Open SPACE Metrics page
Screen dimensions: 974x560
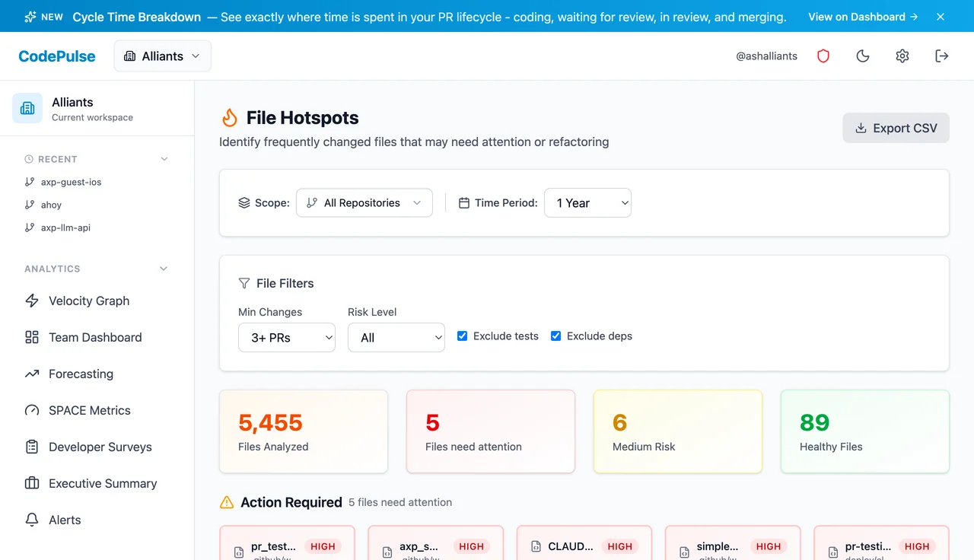tap(97, 410)
